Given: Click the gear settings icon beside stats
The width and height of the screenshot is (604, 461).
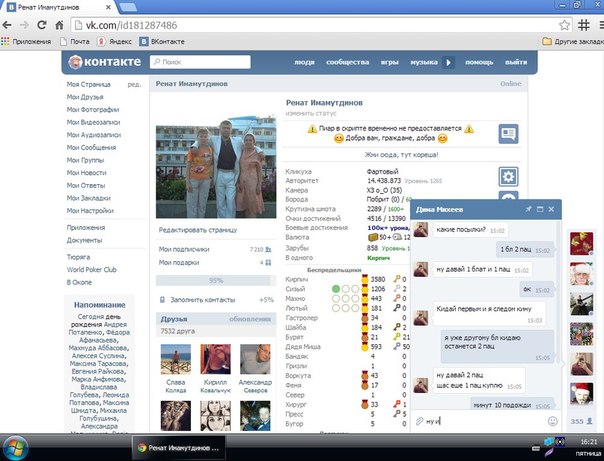Looking at the screenshot, I should tap(508, 177).
